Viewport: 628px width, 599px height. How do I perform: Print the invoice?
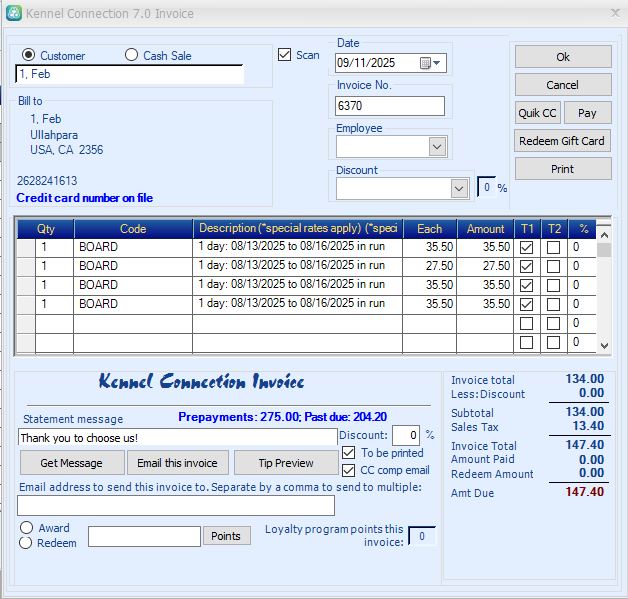562,169
